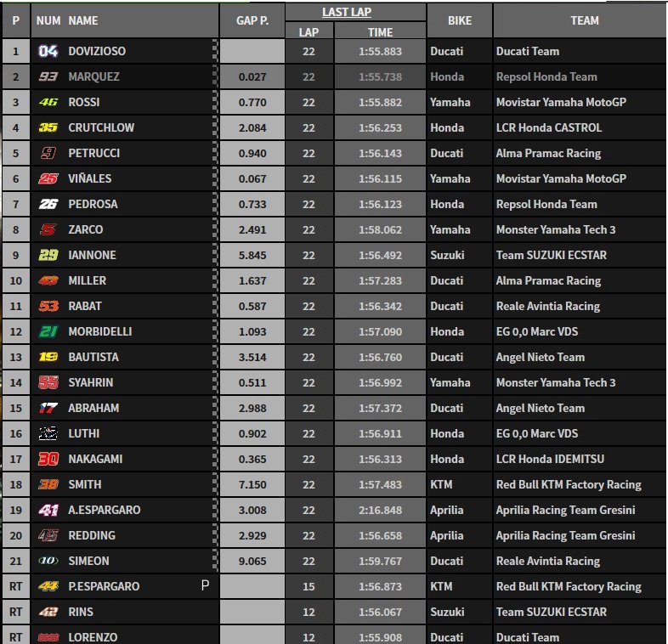The width and height of the screenshot is (668, 644).
Task: Click Smith's gap value 7.150
Action: coord(252,484)
